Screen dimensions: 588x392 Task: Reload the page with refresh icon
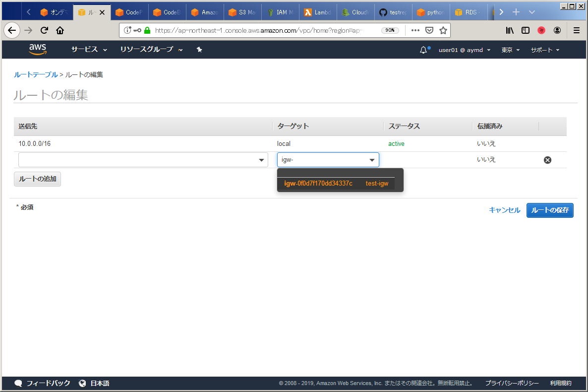pyautogui.click(x=44, y=30)
